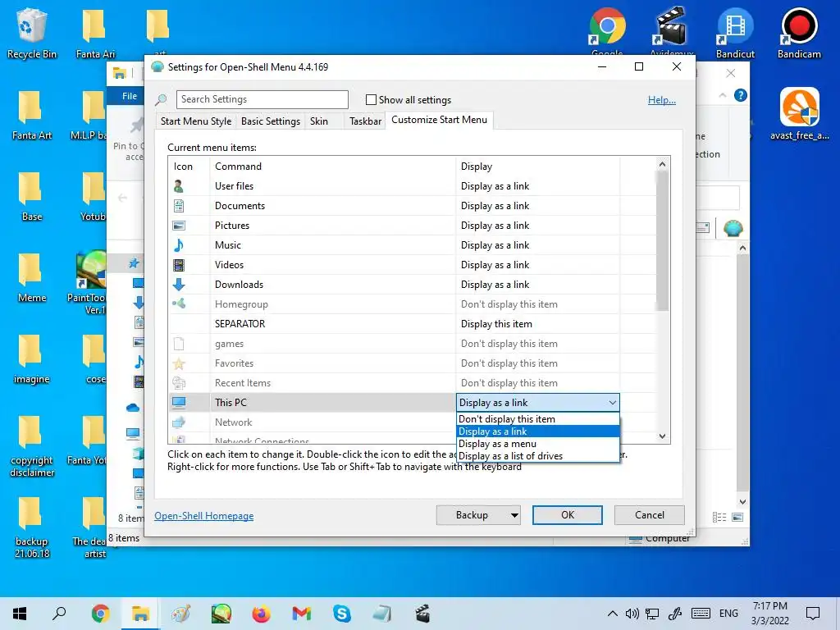Click the Music note icon

(178, 245)
